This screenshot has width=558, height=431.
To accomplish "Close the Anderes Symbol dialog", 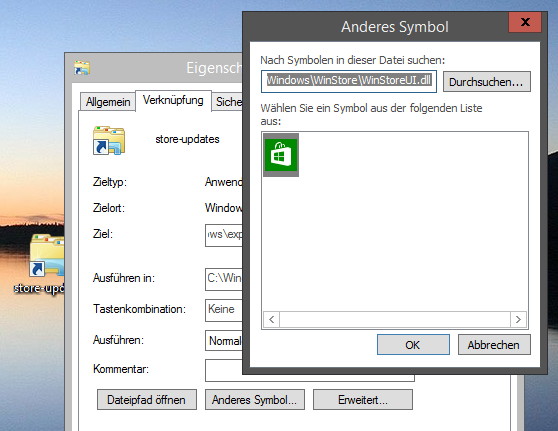I will [x=525, y=22].
